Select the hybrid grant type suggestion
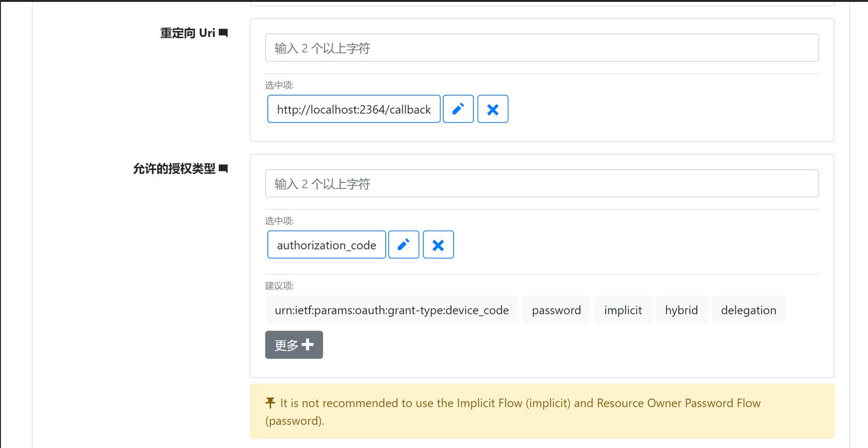This screenshot has width=868, height=448. pos(681,310)
